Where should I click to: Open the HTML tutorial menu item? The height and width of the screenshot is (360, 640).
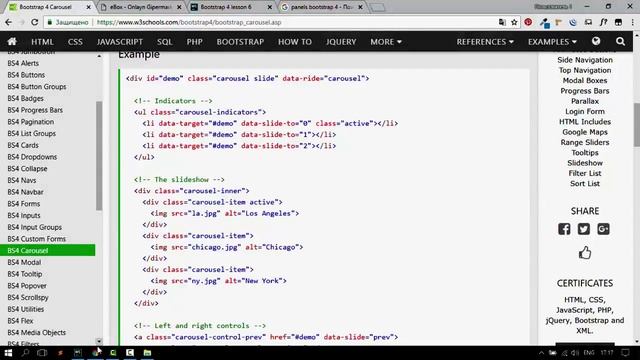pos(42,42)
